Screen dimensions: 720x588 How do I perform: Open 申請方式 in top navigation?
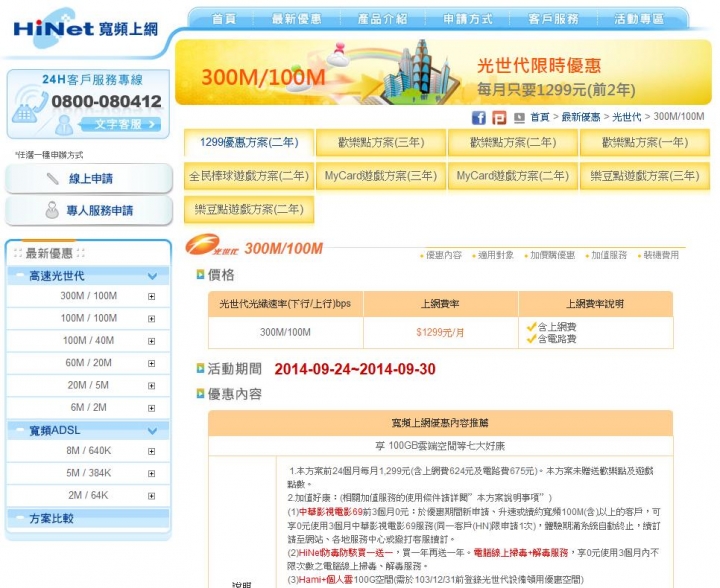coord(467,19)
